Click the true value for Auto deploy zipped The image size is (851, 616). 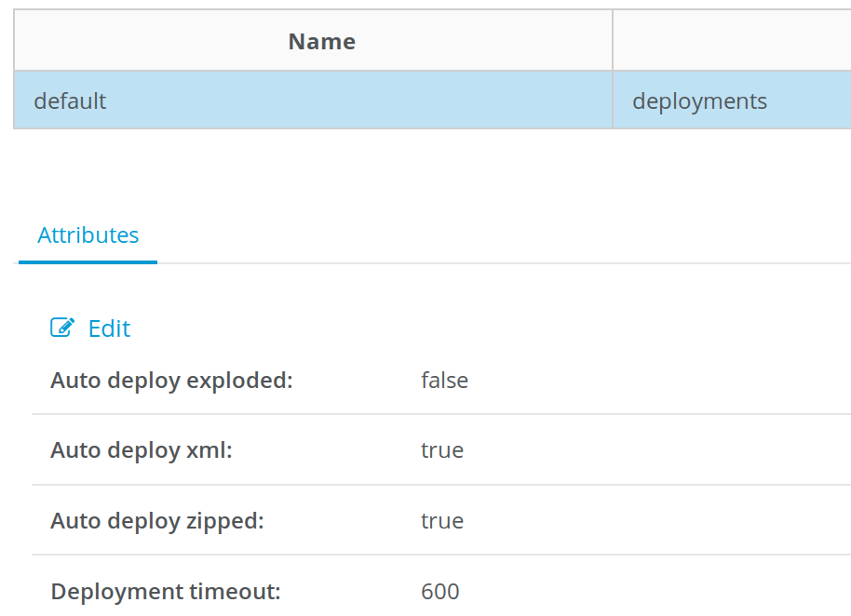coord(442,521)
